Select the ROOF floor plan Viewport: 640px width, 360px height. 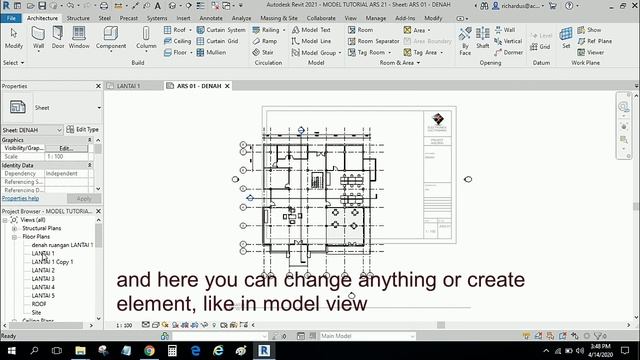[39, 304]
